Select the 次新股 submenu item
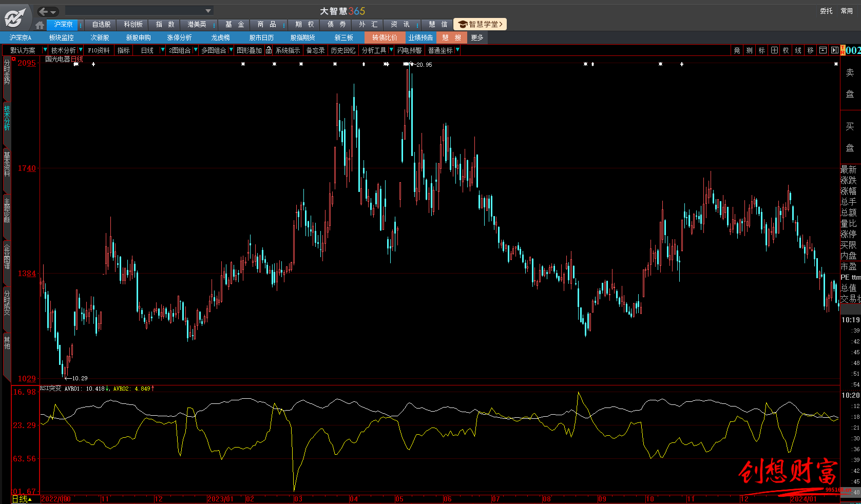Image resolution: width=861 pixels, height=504 pixels. click(x=100, y=37)
